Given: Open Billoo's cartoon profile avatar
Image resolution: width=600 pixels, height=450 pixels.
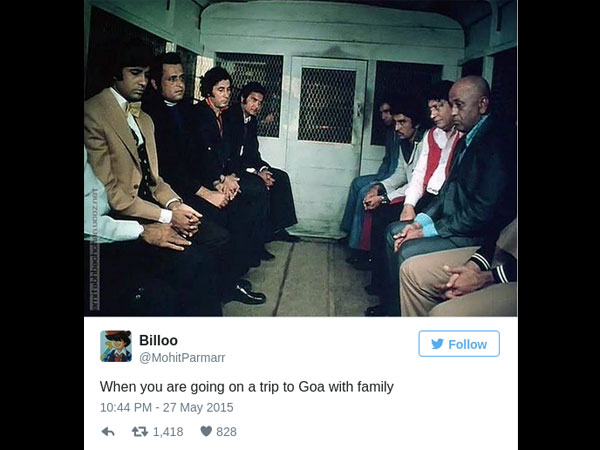Looking at the screenshot, I should click(x=116, y=346).
